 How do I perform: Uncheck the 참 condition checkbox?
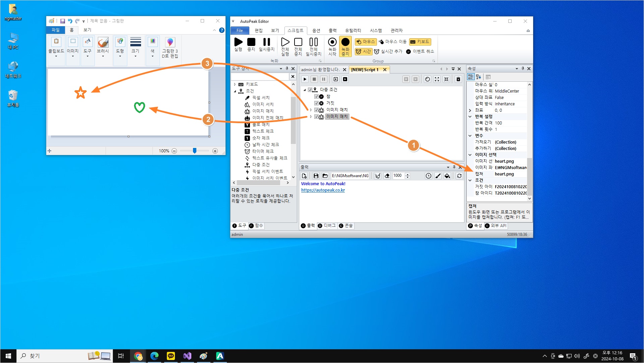pyautogui.click(x=316, y=97)
